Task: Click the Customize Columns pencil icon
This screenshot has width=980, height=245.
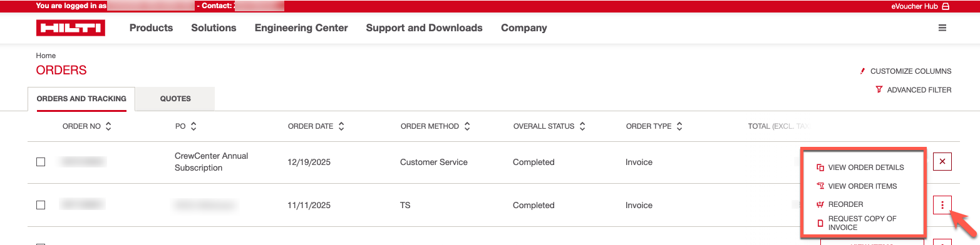Action: tap(862, 71)
